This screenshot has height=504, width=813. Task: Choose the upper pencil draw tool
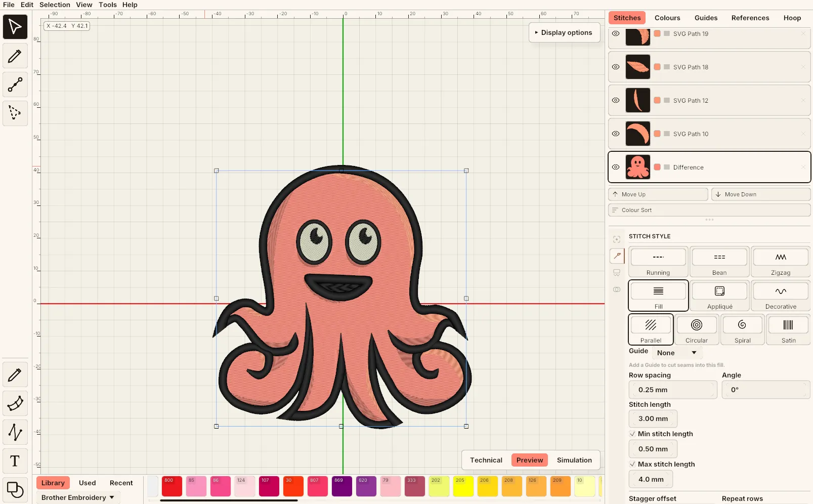pos(15,56)
